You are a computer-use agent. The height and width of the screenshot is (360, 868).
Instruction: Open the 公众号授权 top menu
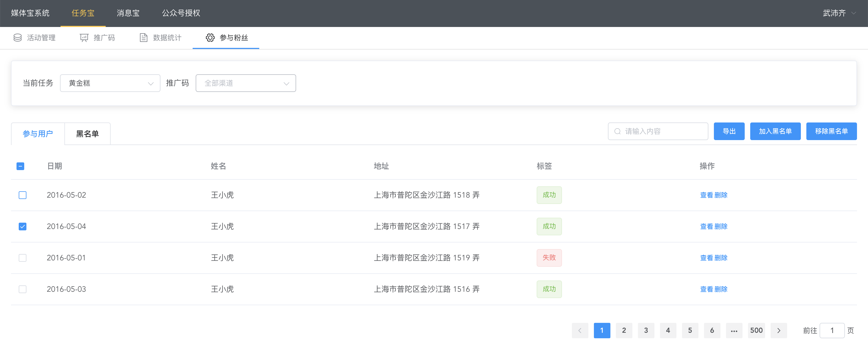point(181,13)
